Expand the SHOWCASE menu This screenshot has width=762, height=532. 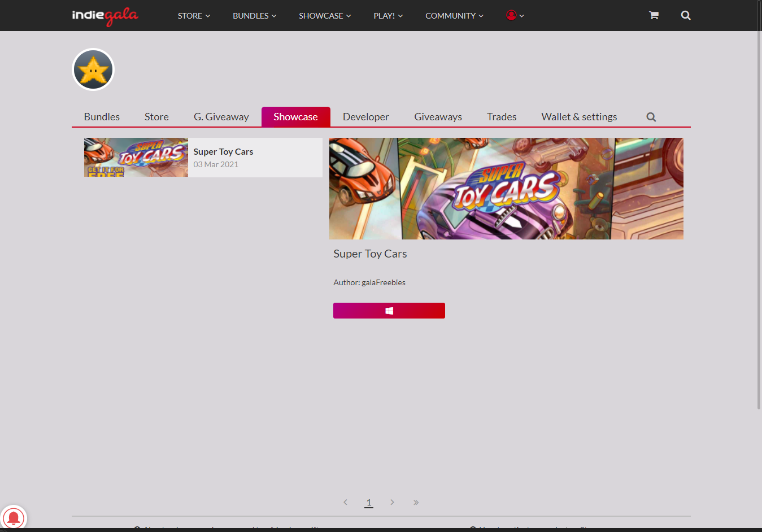coord(325,16)
